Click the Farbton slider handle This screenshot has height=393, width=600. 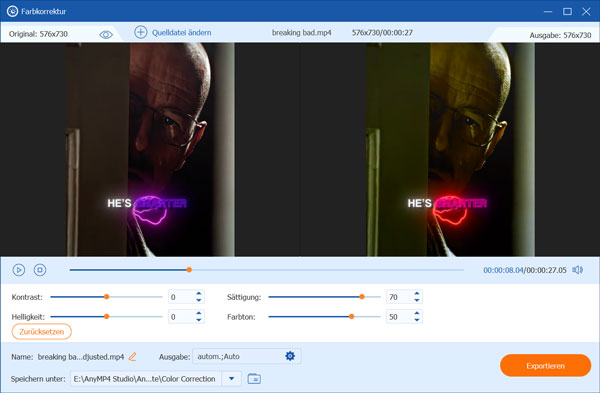(x=351, y=316)
